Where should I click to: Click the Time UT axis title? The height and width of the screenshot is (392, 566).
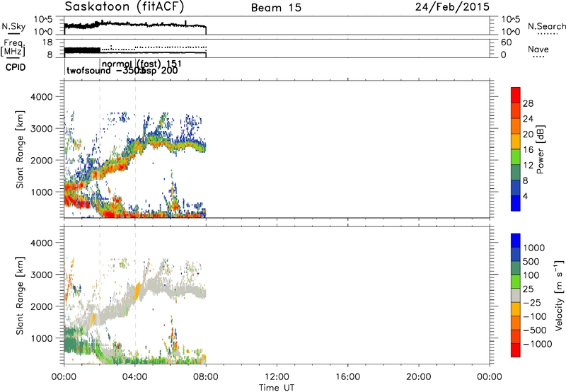click(277, 388)
